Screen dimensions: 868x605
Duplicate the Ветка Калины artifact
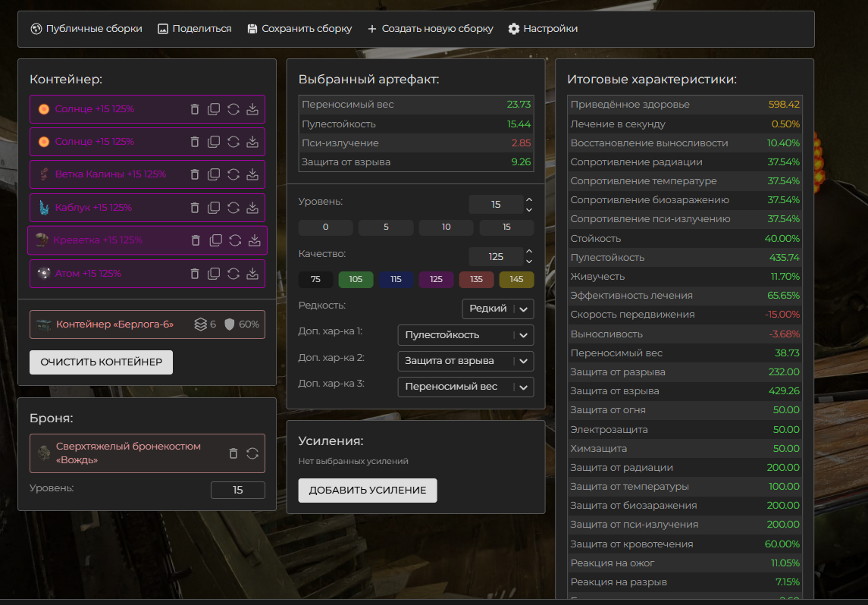tap(214, 174)
